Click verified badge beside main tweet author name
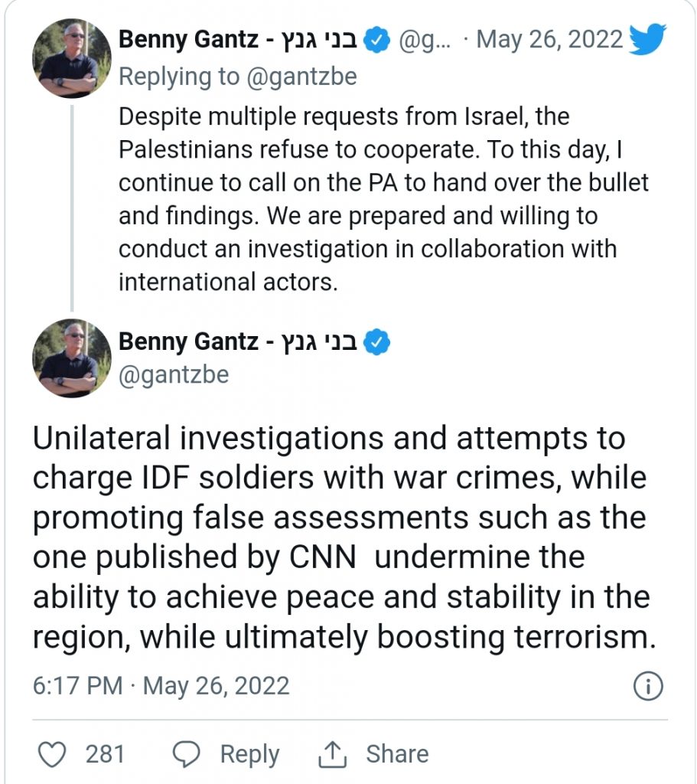697x784 pixels. (x=376, y=341)
